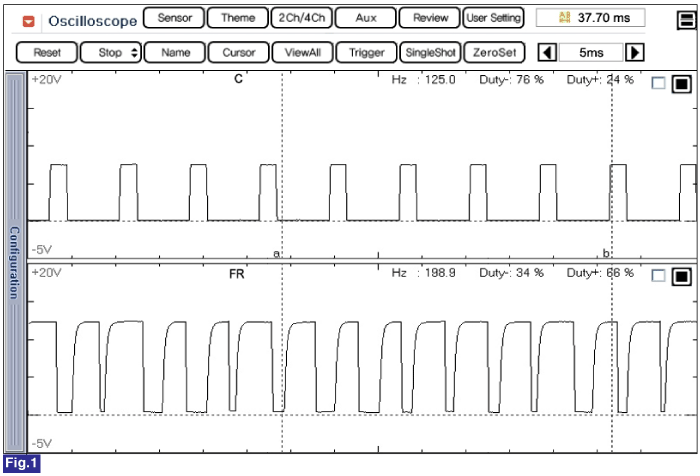
Task: Click the Duty+: 66 % readout
Action: click(x=600, y=273)
